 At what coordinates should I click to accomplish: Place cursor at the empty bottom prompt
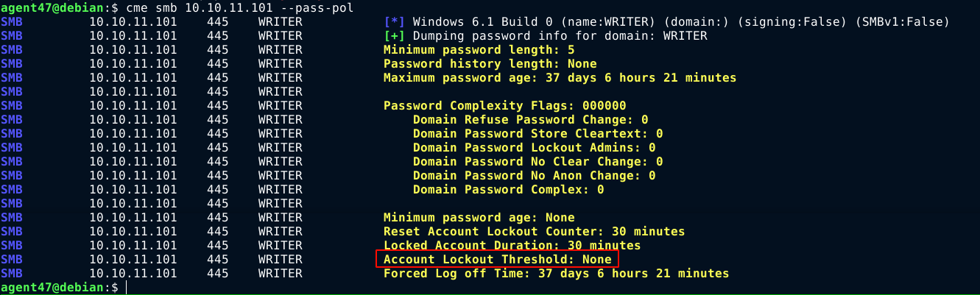point(126,288)
